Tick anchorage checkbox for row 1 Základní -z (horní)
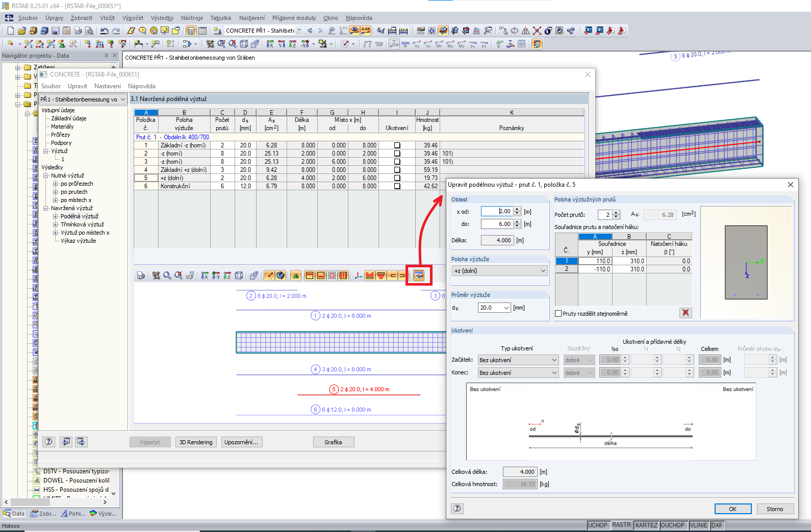811x532 pixels. coord(397,145)
